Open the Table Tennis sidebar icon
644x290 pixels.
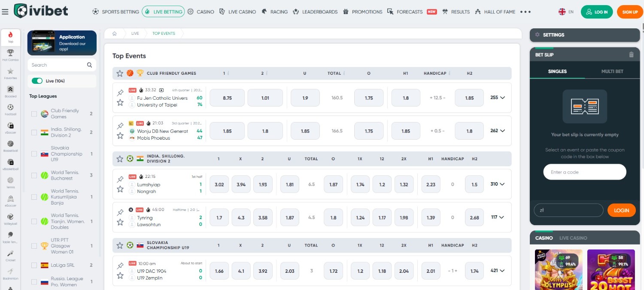click(x=11, y=235)
